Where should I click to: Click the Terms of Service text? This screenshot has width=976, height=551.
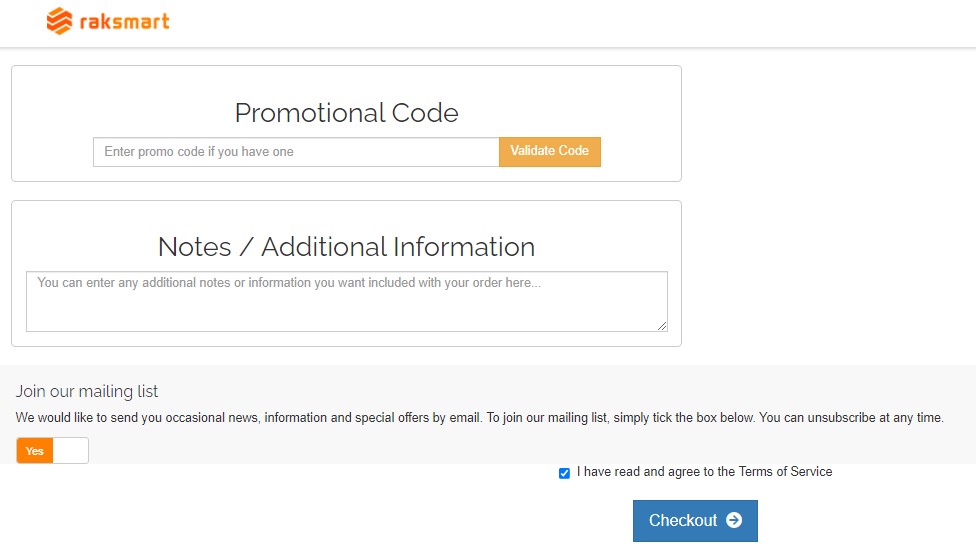pos(785,472)
